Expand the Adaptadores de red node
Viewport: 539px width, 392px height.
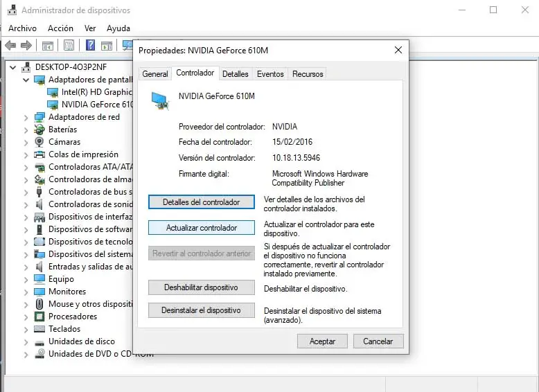pyautogui.click(x=26, y=118)
